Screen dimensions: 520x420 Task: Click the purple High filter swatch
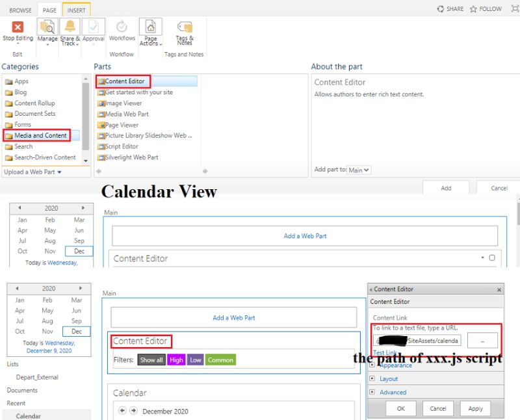tap(176, 358)
